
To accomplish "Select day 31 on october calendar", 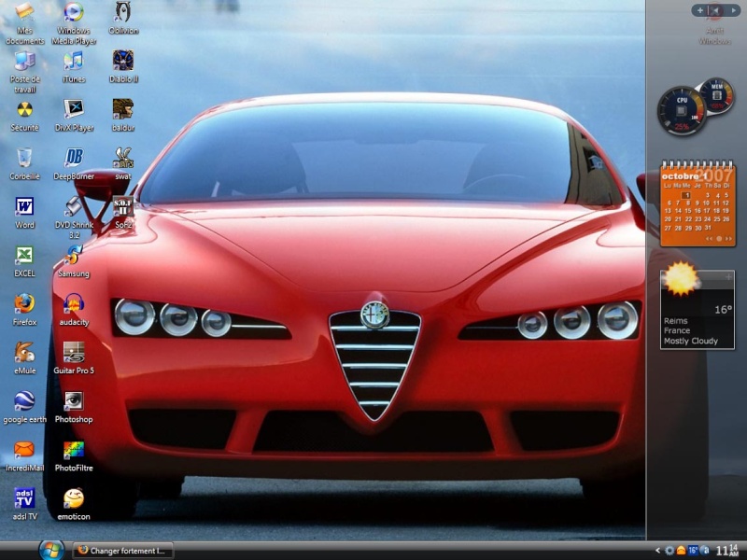I will (708, 228).
